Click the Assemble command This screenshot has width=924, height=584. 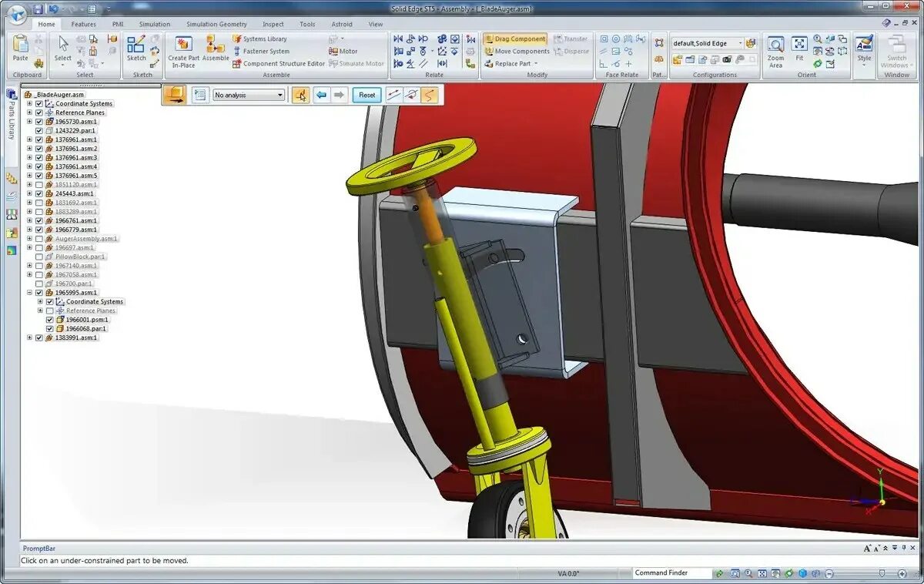[x=216, y=49]
